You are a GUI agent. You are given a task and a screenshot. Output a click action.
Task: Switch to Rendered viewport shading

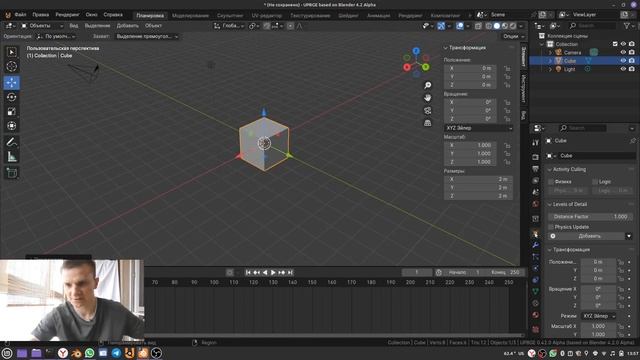point(513,26)
